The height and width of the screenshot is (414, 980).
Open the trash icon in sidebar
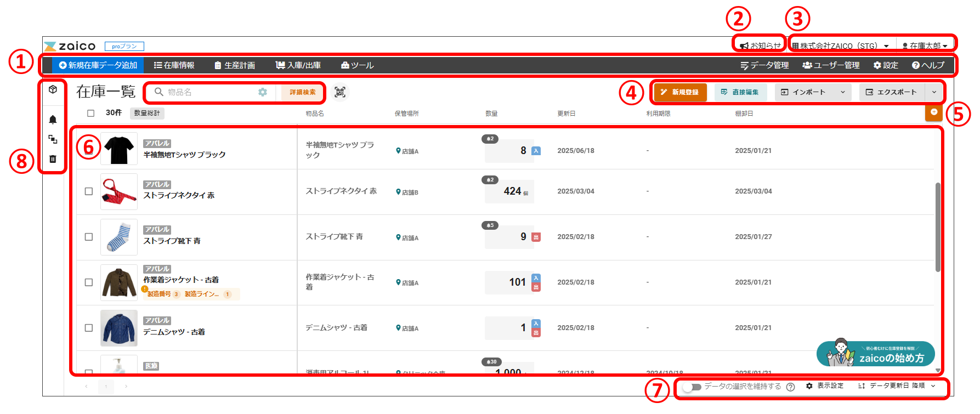(53, 159)
